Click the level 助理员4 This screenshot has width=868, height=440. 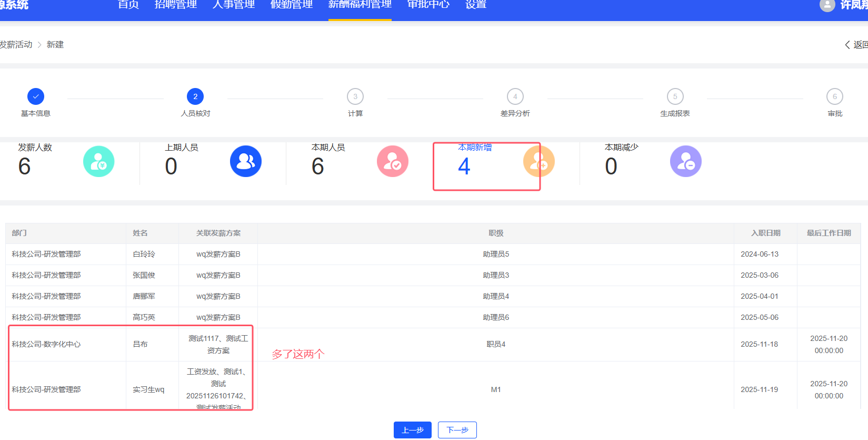496,296
